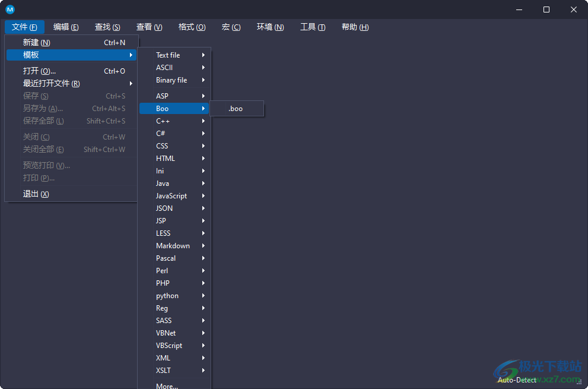Choose More... in template list
This screenshot has height=389, width=588.
[x=174, y=385]
